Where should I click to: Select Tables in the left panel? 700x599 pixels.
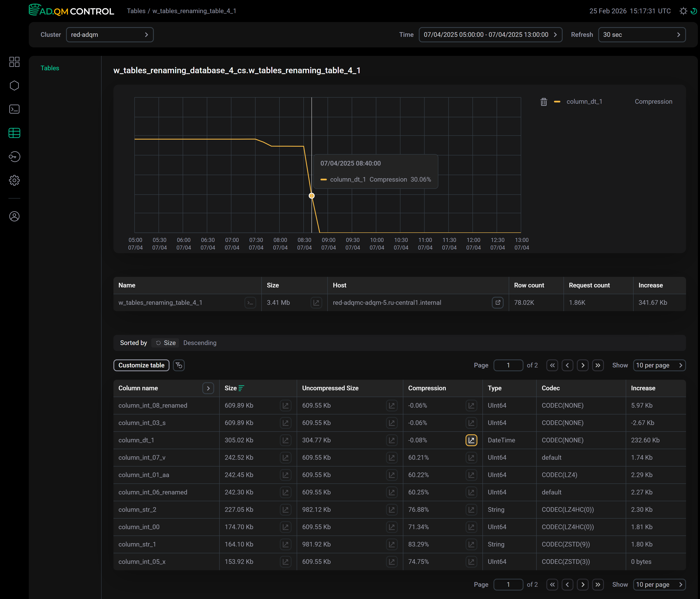(50, 68)
